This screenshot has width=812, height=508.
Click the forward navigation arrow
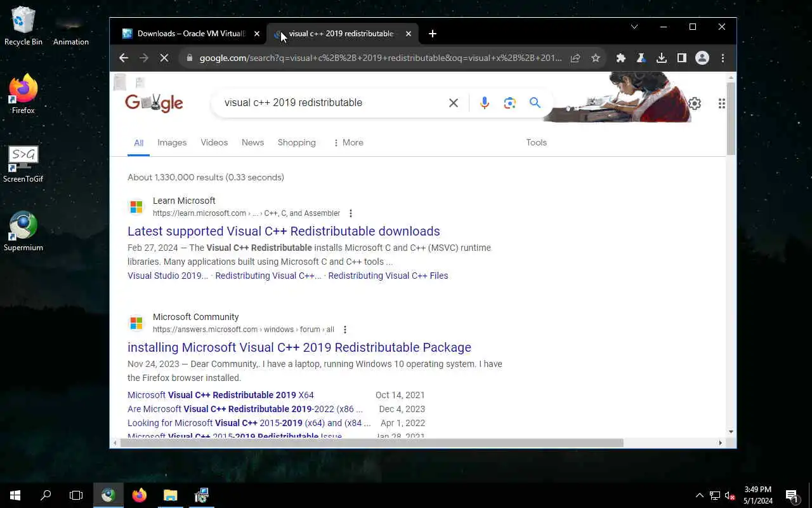144,58
